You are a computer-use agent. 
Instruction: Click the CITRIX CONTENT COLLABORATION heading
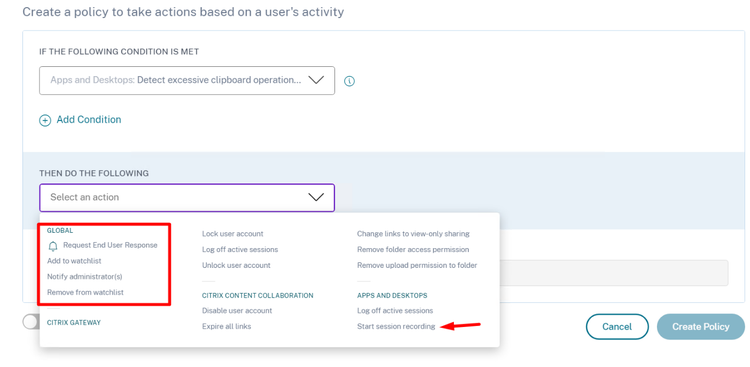257,296
